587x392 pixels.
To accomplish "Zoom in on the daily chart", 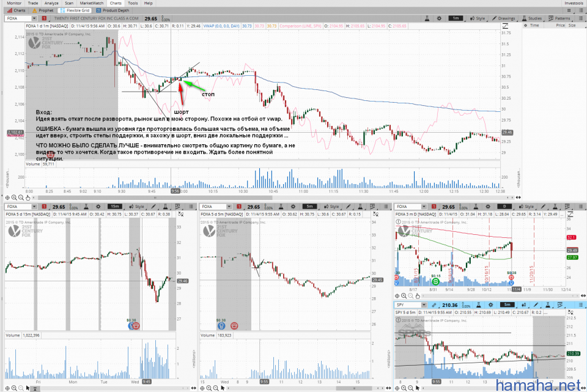I will point(404,296).
